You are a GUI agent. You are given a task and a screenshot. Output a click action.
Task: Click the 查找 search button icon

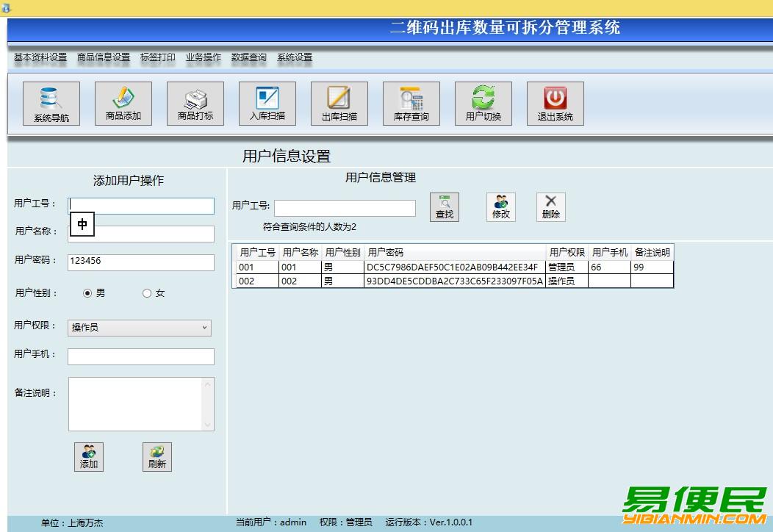(445, 206)
